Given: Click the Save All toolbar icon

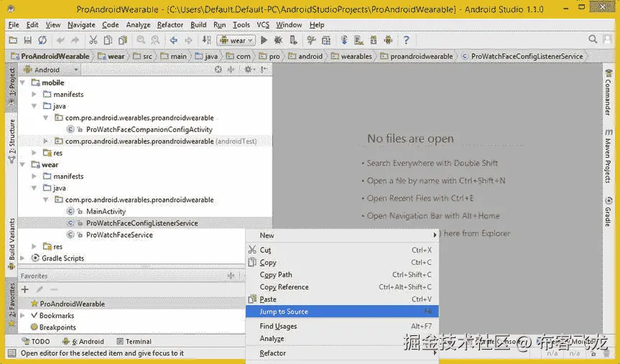Looking at the screenshot, I should (28, 40).
